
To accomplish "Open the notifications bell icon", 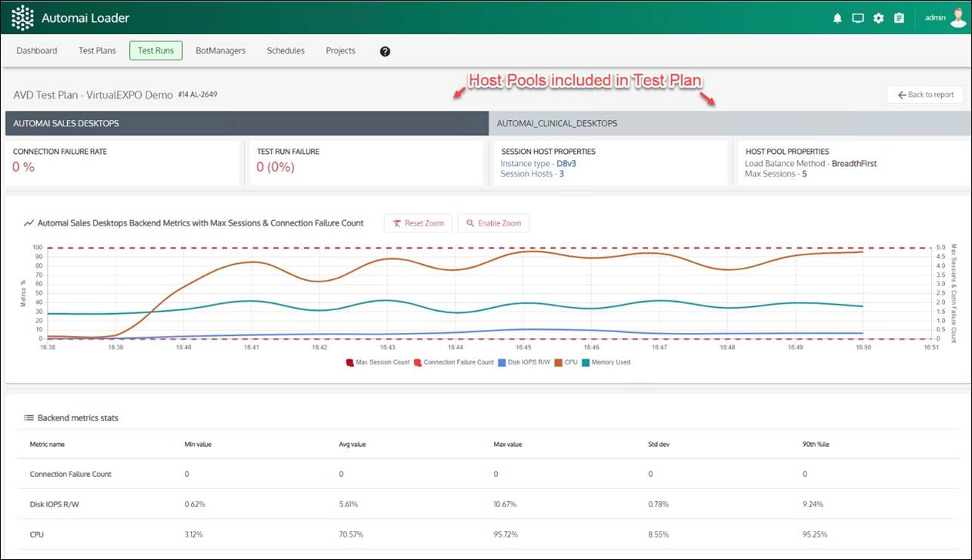I will point(837,17).
